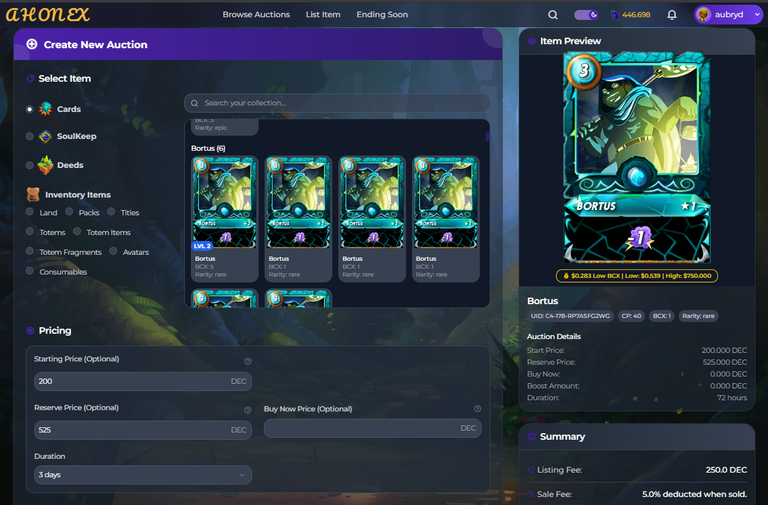Open List Item menu item
Viewport: 768px width, 505px height.
point(323,15)
